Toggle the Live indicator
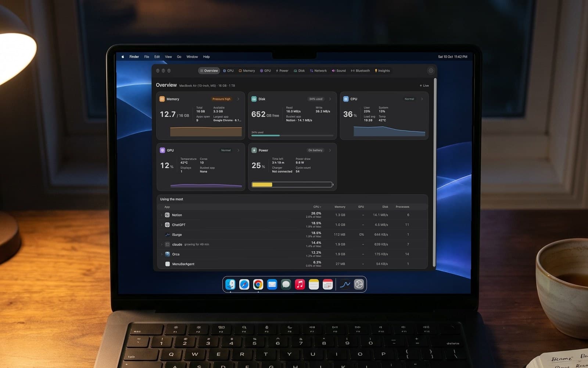Screen dimensions: 588x368 coord(424,86)
